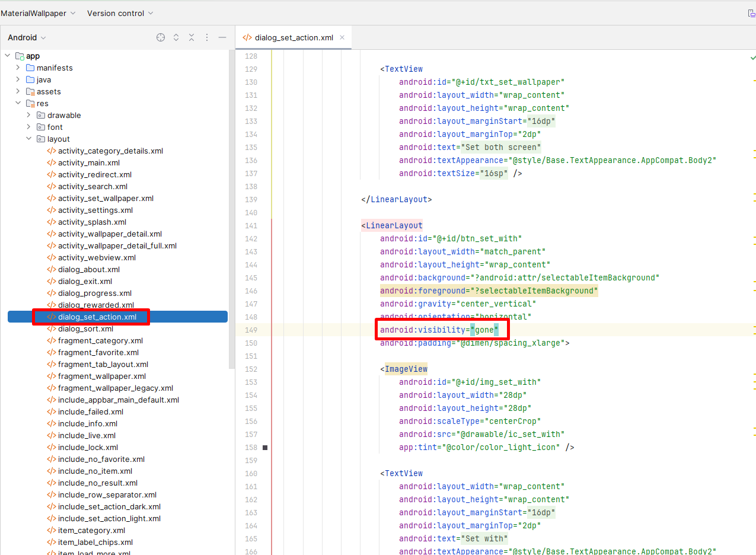The image size is (756, 555).
Task: Open activity_category_details.xml in the tree
Action: 110,151
